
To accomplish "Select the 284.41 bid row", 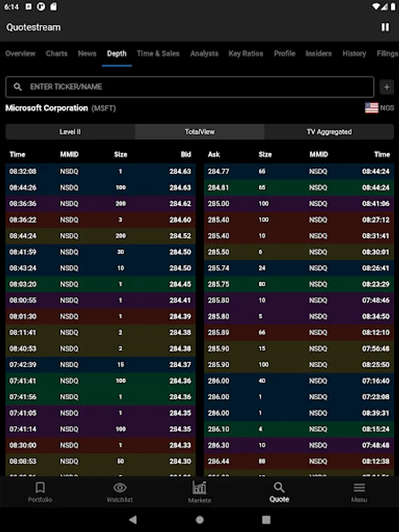I will point(100,300).
